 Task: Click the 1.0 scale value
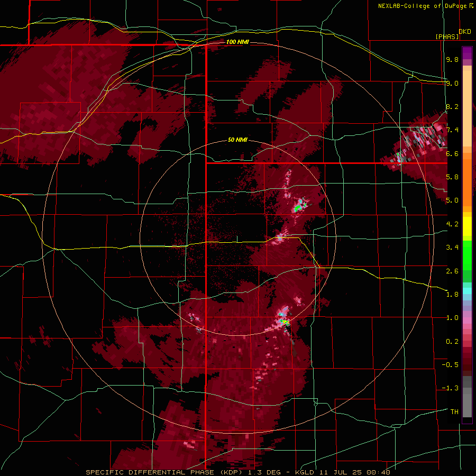click(x=452, y=318)
